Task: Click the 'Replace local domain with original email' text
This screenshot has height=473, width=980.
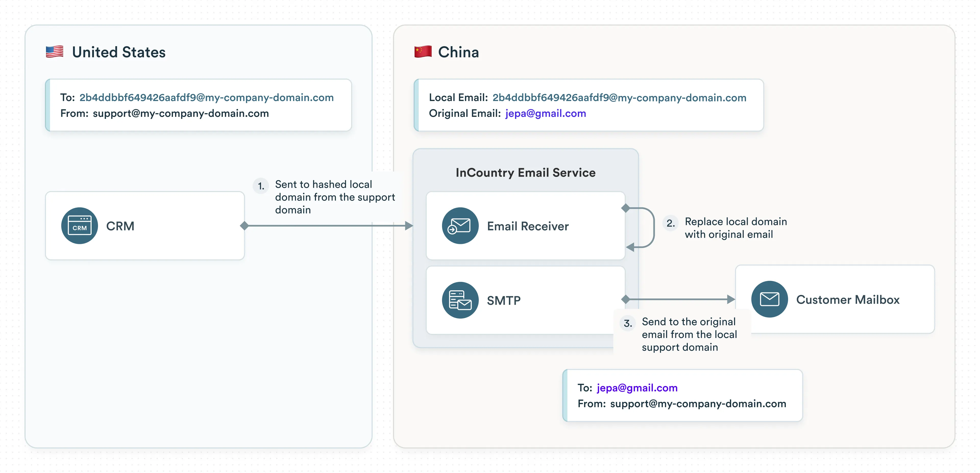Action: 735,228
